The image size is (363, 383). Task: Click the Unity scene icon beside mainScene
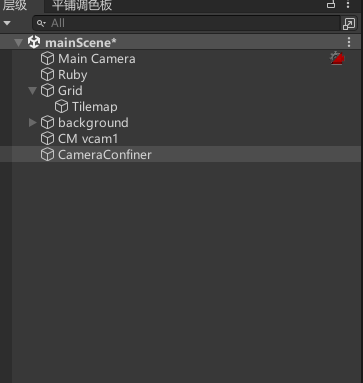[x=34, y=42]
